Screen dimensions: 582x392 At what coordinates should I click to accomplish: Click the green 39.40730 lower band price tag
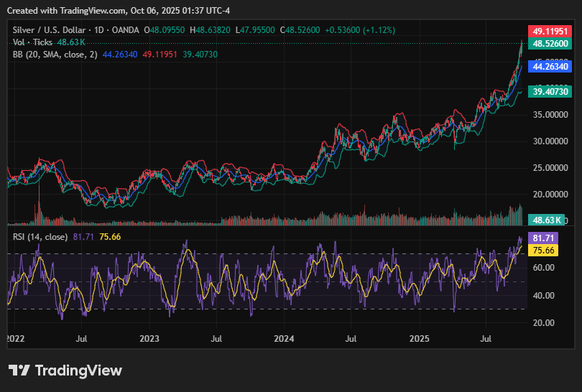pos(550,92)
